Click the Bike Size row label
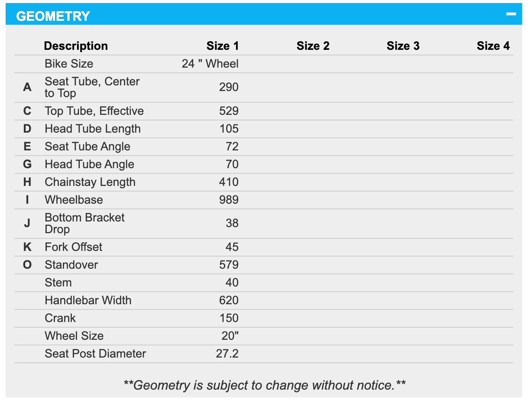The height and width of the screenshot is (410, 532). 69,64
